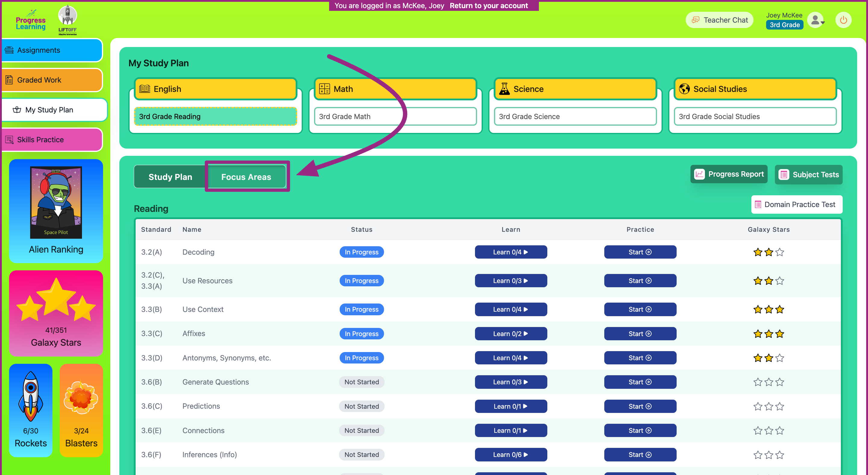Image resolution: width=868 pixels, height=475 pixels.
Task: Click the Alien Ranking label
Action: click(56, 249)
